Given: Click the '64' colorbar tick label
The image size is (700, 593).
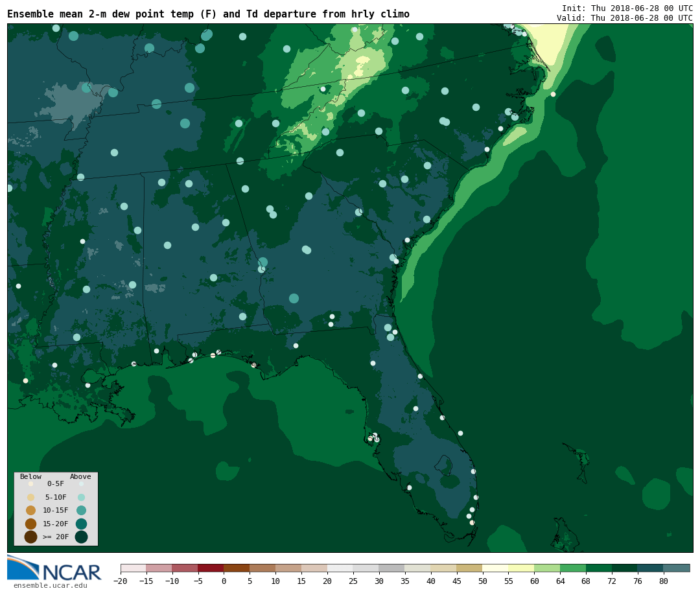Looking at the screenshot, I should coord(560,581).
